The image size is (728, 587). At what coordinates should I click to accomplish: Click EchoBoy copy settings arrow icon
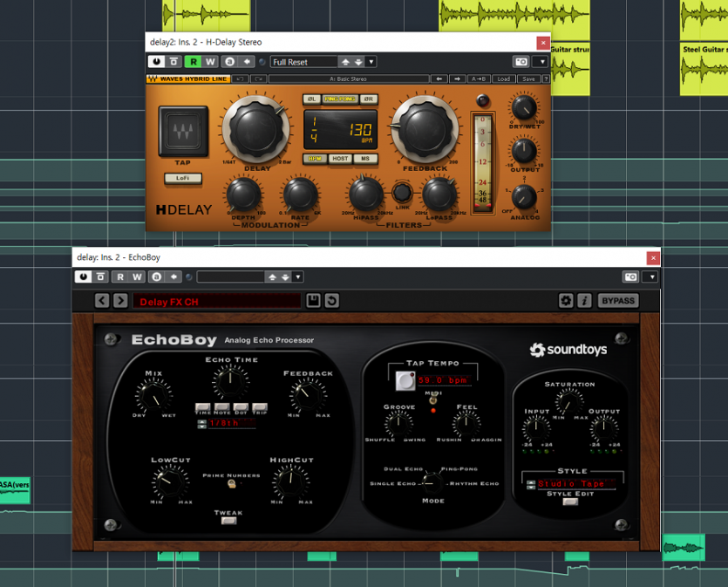click(x=173, y=276)
